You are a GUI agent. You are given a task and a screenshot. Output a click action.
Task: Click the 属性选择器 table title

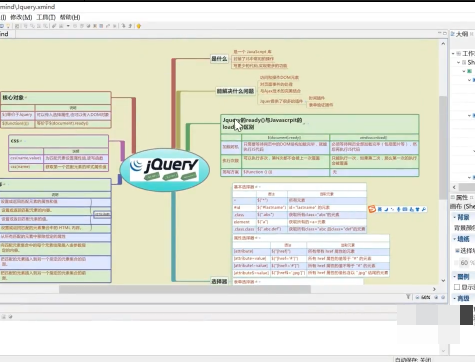(x=244, y=238)
